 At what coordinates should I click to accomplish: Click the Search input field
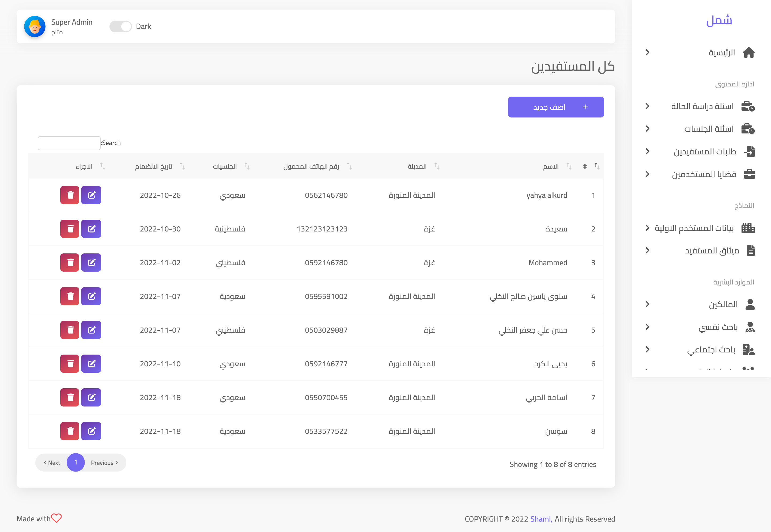click(69, 143)
